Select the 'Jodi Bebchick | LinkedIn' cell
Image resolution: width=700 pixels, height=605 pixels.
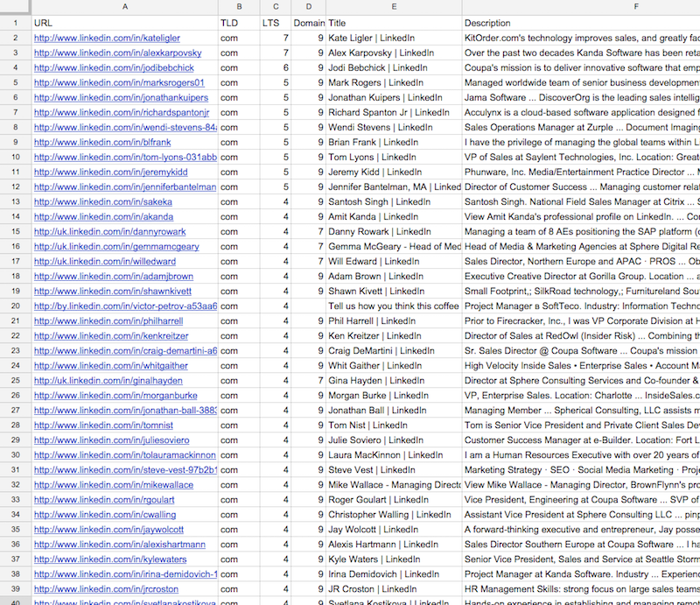click(395, 67)
